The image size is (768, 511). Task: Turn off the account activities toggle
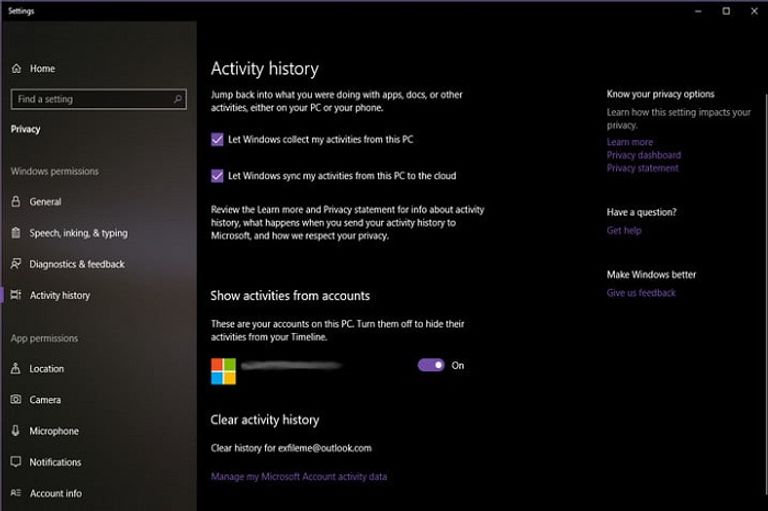pyautogui.click(x=431, y=365)
